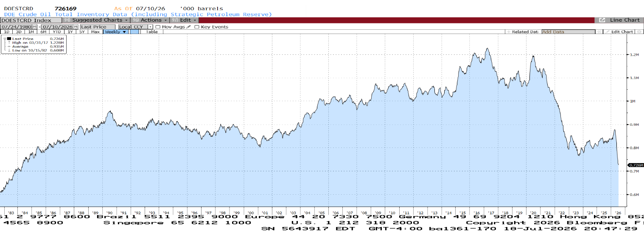The height and width of the screenshot is (241, 644).
Task: Click the '20 x-axis year label
Action: [x=533, y=213]
